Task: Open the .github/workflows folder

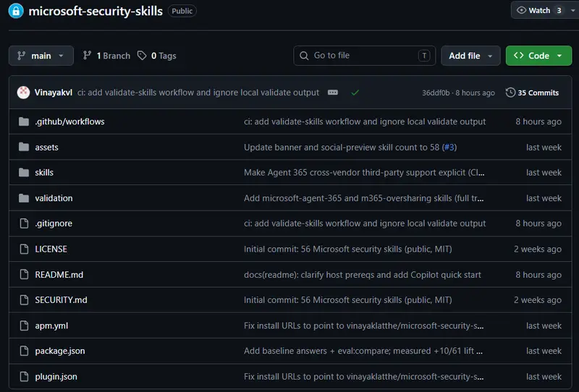Action: [x=69, y=122]
